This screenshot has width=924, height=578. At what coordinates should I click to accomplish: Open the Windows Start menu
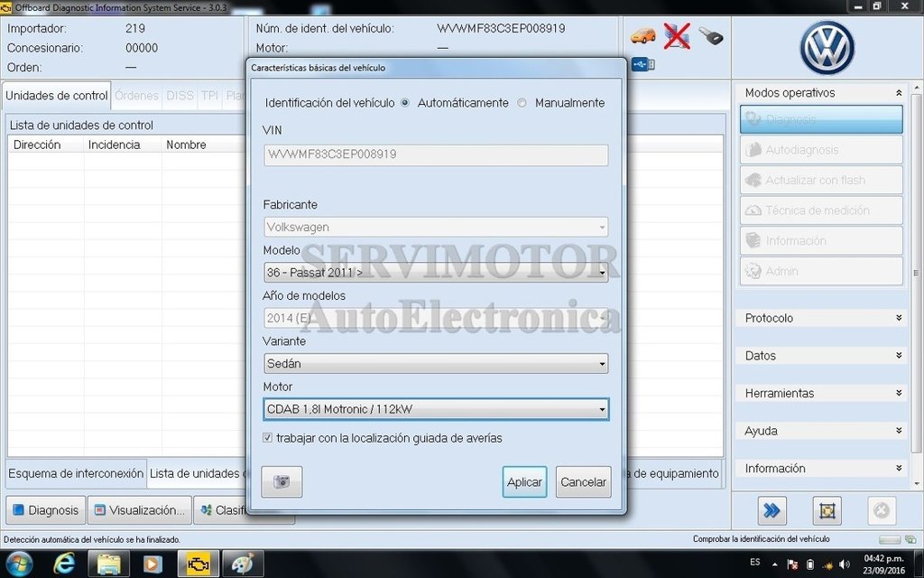(x=20, y=564)
